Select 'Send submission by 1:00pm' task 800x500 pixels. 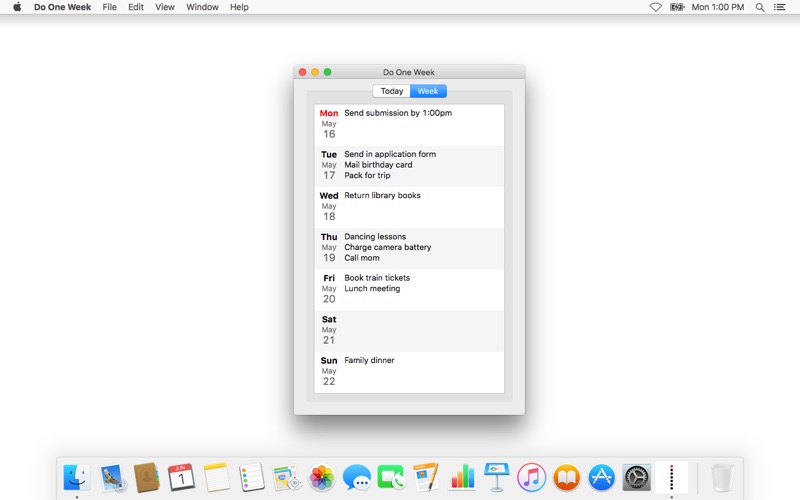(398, 113)
